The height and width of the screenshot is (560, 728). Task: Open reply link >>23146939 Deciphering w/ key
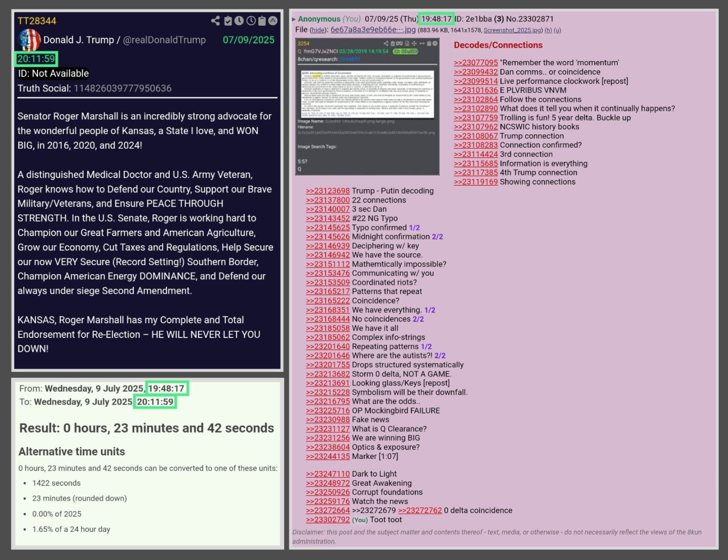pos(328,246)
